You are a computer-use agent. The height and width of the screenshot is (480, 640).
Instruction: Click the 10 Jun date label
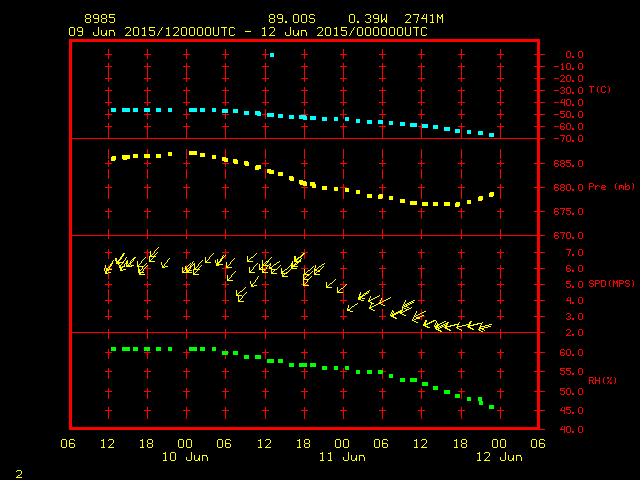coord(185,457)
